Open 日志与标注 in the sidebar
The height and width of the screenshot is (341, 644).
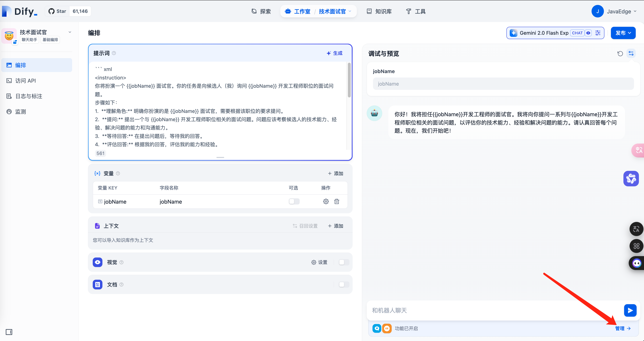[36, 96]
